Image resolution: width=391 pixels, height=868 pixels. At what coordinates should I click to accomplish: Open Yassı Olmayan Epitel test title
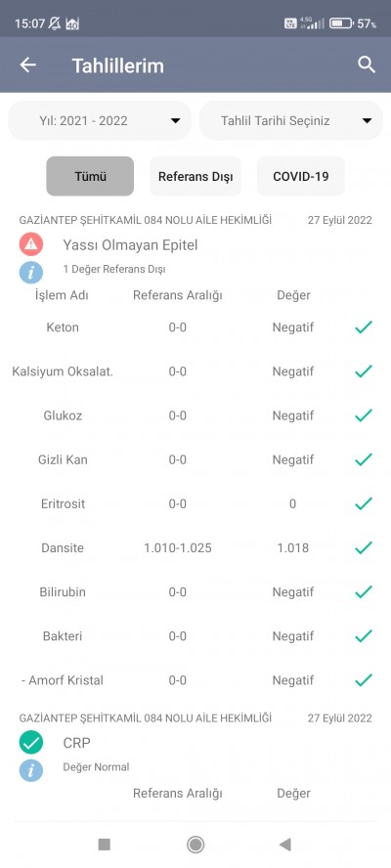[130, 244]
